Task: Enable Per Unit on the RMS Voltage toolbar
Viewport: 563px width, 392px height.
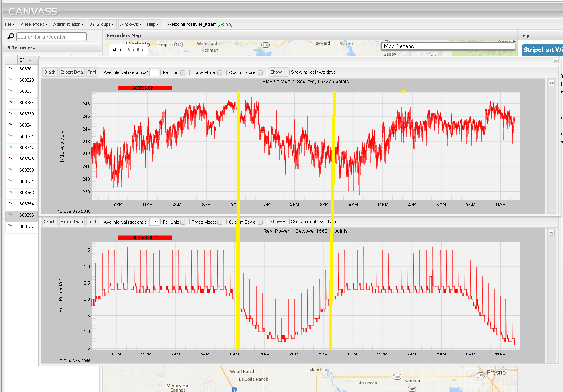Action: 183,72
